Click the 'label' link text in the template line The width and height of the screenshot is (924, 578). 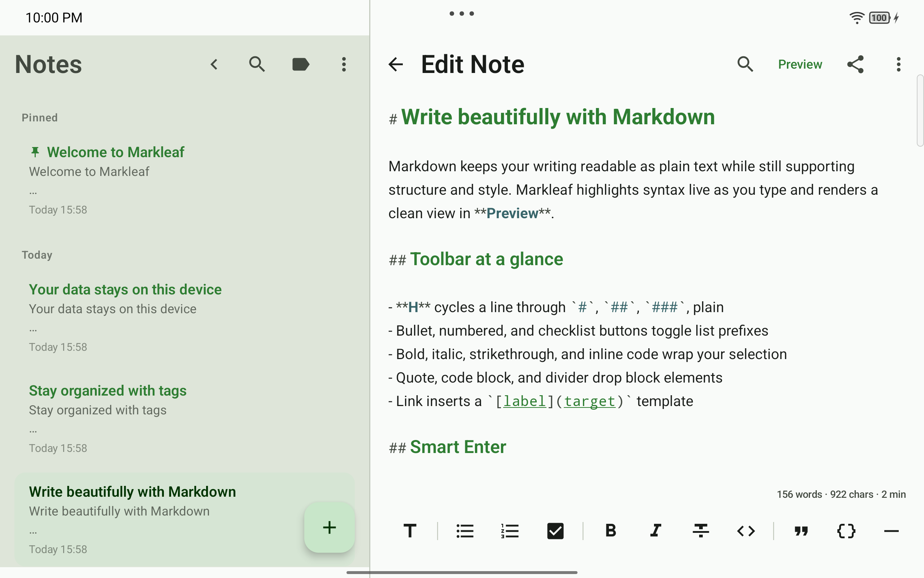(x=524, y=401)
